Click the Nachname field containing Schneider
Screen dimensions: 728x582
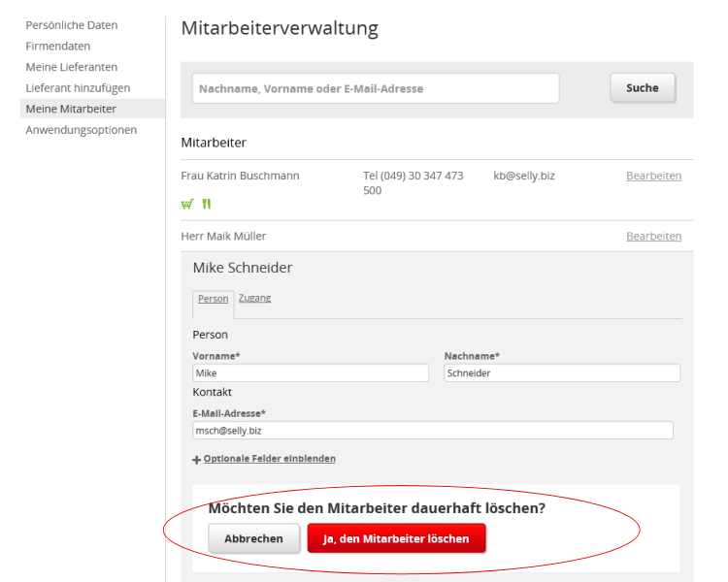point(562,373)
